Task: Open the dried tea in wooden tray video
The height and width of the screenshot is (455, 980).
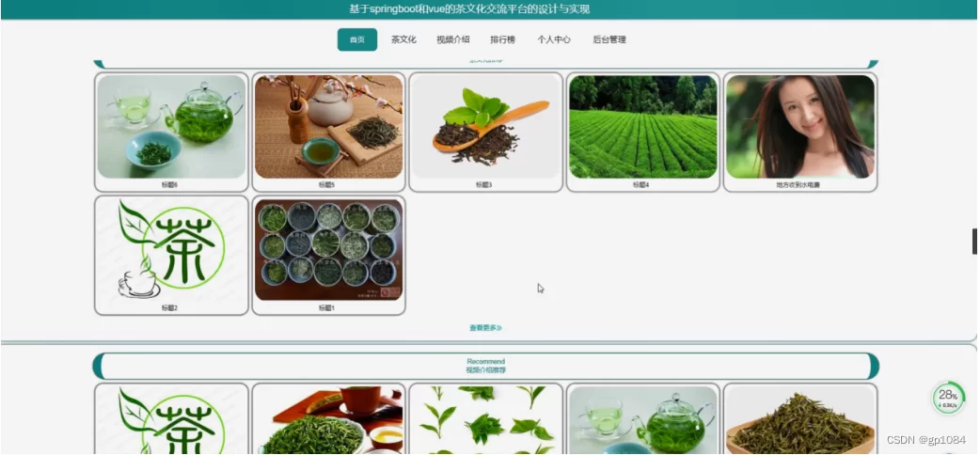Action: [799, 420]
